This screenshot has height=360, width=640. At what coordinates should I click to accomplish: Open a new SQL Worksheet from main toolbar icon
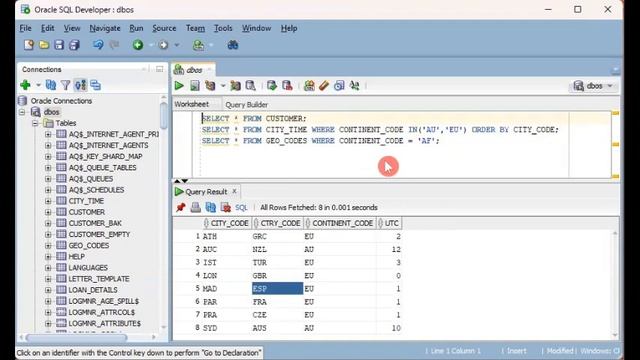pyautogui.click(x=198, y=45)
